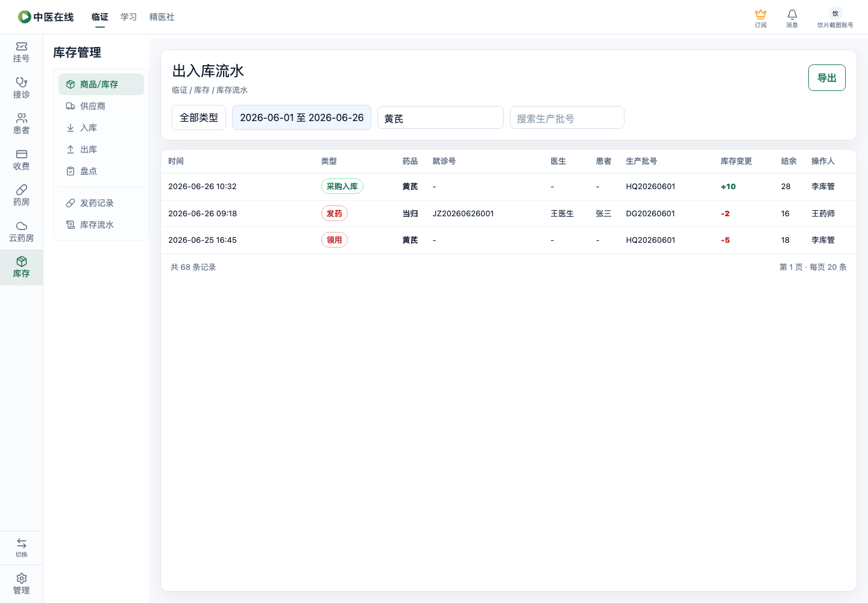
Task: Click the 盘点 clipboard icon
Action: [x=71, y=171]
